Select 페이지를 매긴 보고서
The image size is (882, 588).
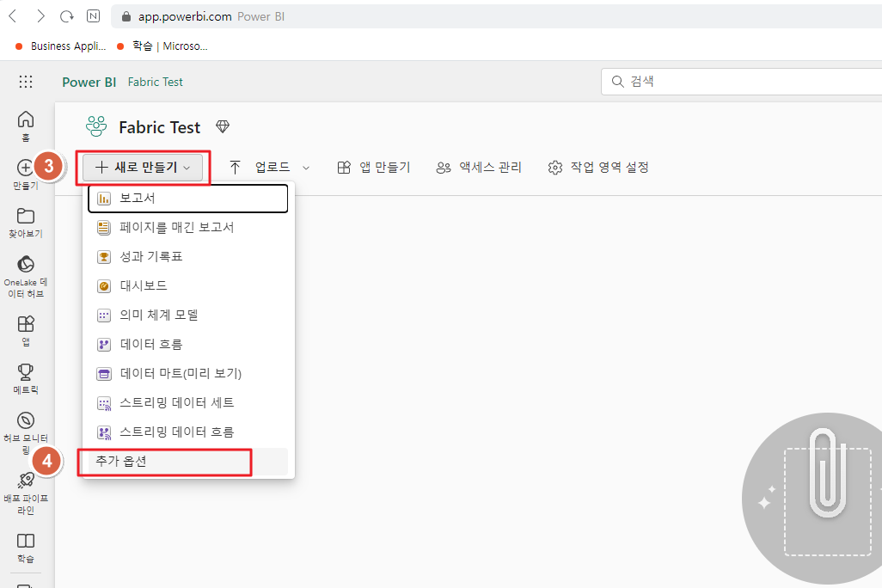coord(188,227)
